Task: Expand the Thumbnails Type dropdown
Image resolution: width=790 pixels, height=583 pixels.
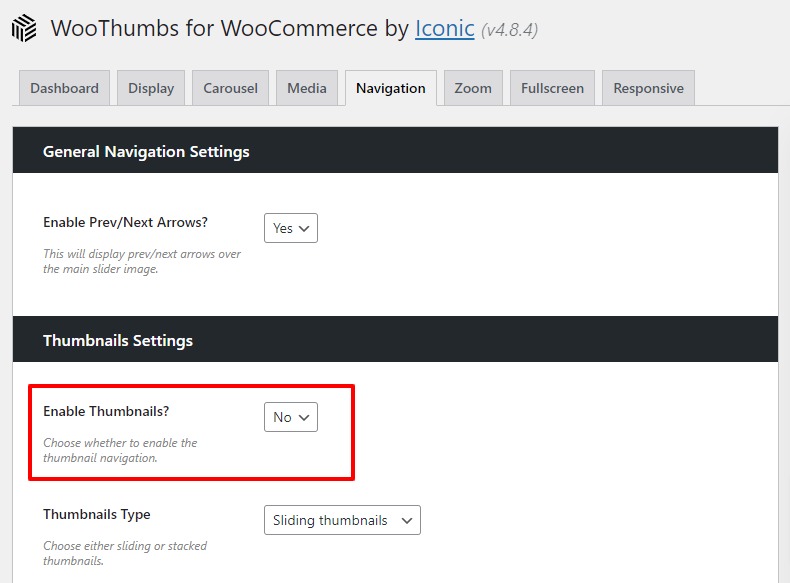Action: pyautogui.click(x=342, y=520)
